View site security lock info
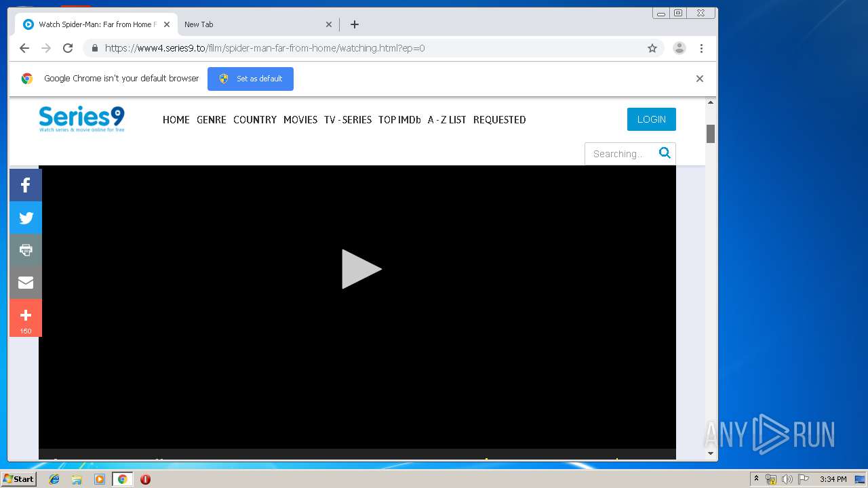This screenshot has height=488, width=868. pyautogui.click(x=94, y=48)
